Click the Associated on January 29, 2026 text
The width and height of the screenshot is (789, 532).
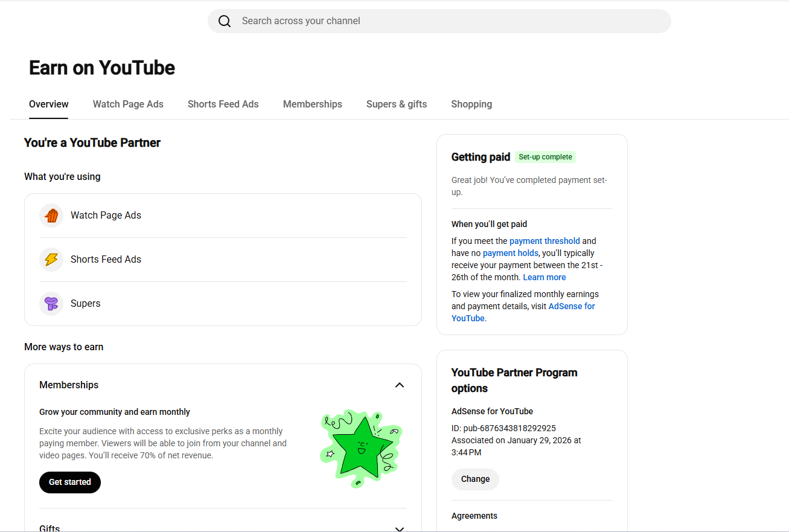click(516, 446)
